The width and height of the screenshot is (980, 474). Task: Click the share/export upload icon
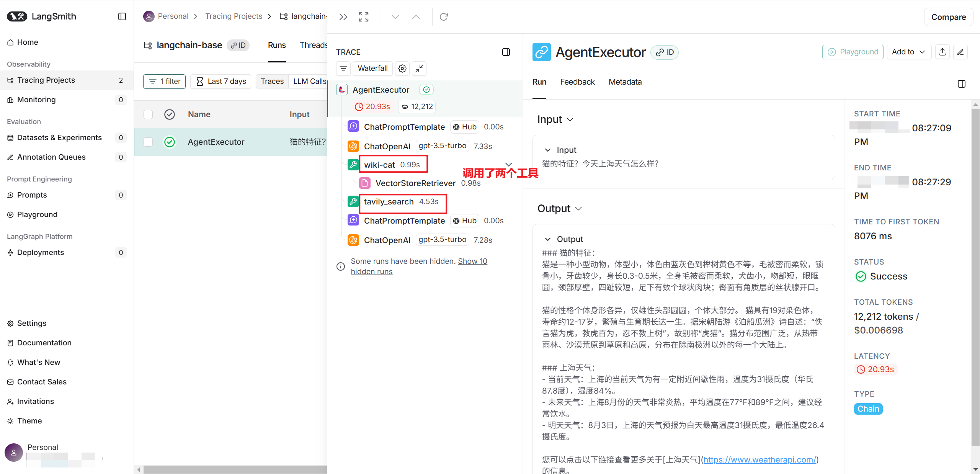coord(942,52)
